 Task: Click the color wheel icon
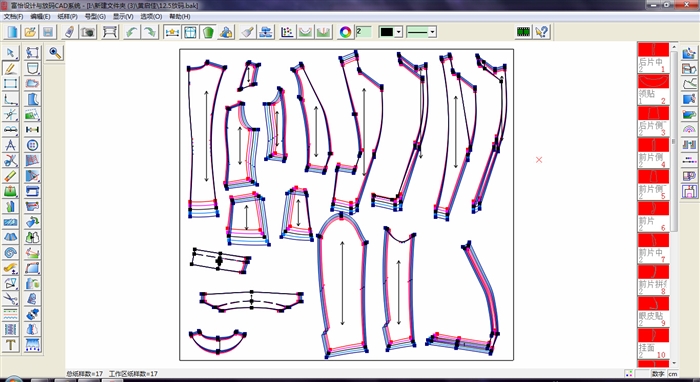(345, 32)
